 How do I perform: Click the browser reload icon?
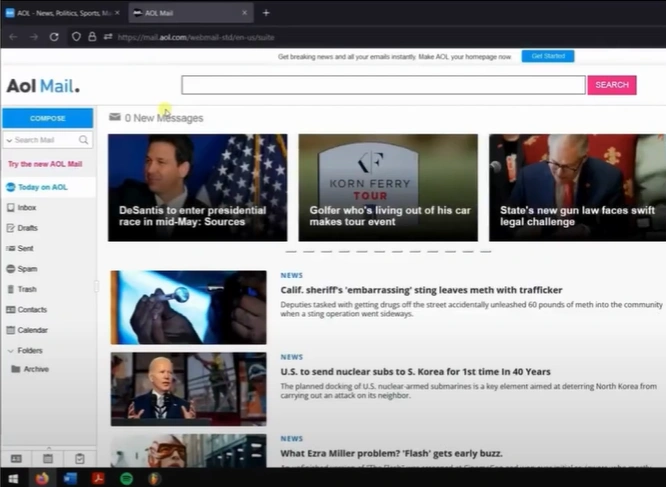coord(54,37)
